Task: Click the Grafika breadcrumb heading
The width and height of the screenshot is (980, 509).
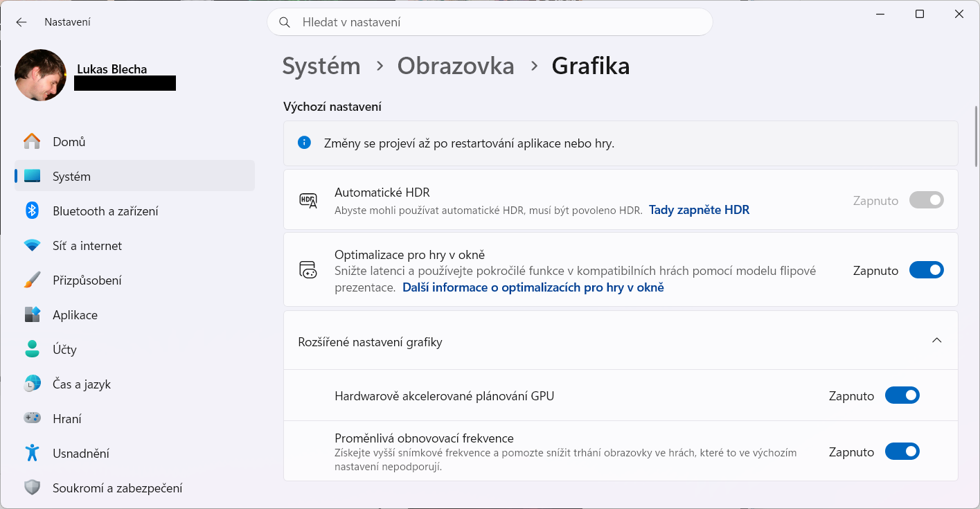Action: [x=591, y=66]
